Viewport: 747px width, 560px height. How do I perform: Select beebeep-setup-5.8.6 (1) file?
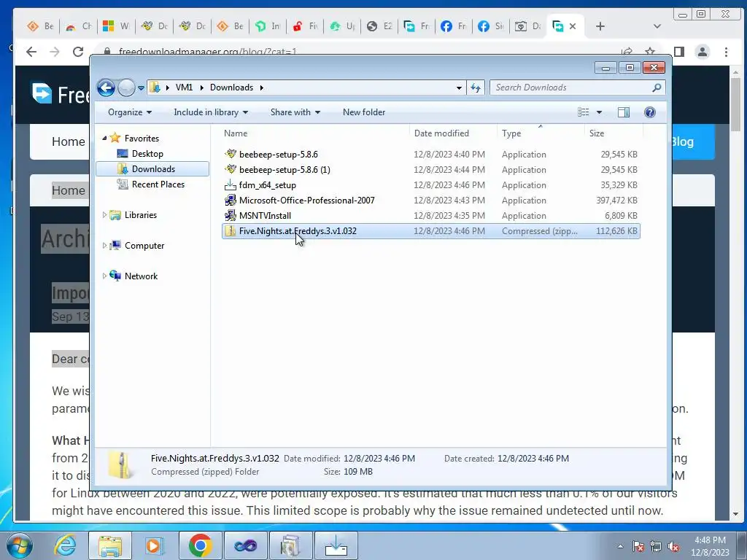(430, 169)
